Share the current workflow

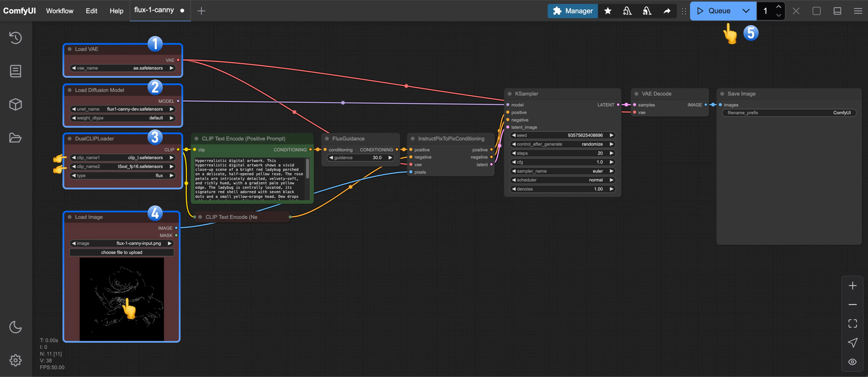[x=667, y=11]
